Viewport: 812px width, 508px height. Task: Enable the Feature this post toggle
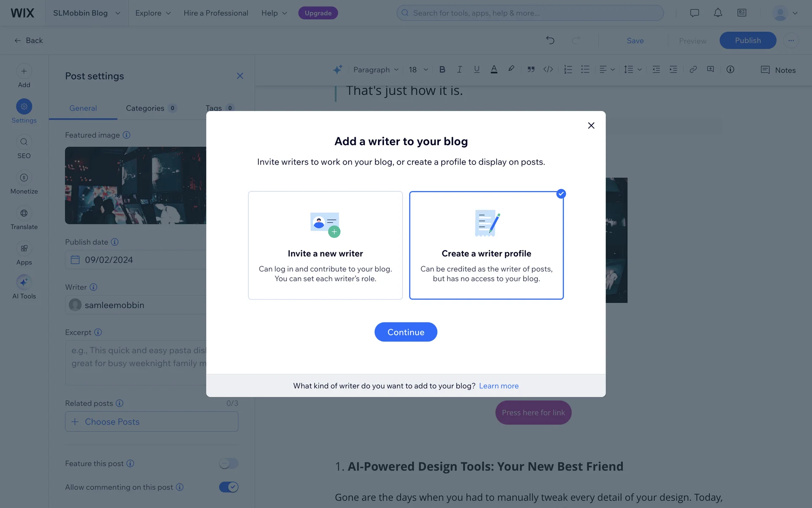coord(228,464)
